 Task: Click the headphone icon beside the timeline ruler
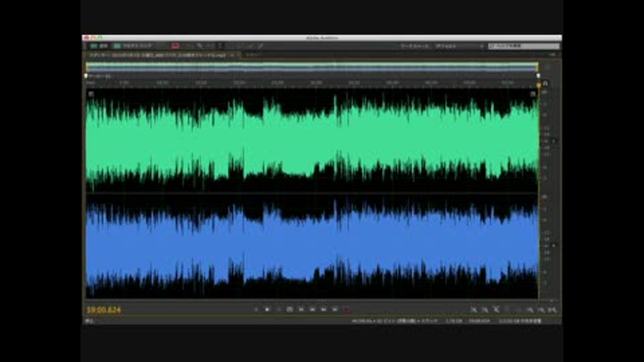[545, 84]
